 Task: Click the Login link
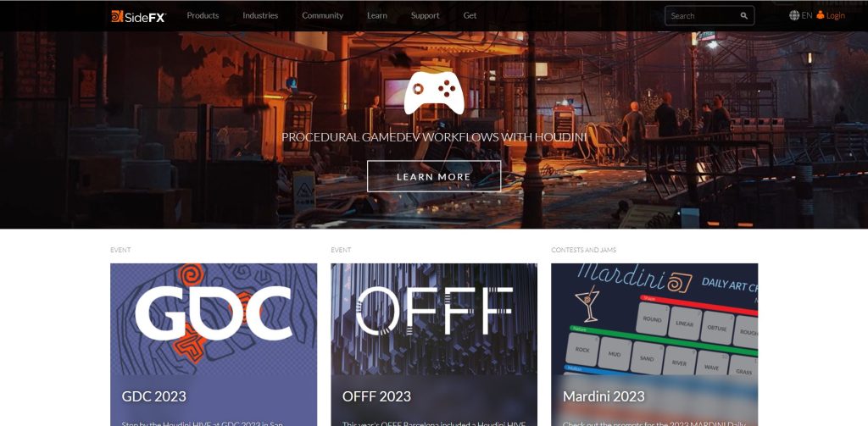point(835,15)
